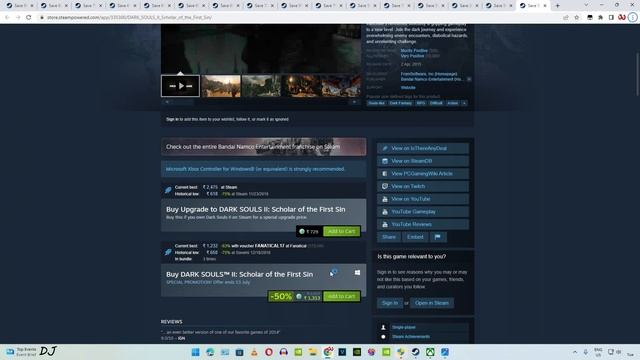The height and width of the screenshot is (360, 640).
Task: Switch to the first browser tab
Action: [19, 6]
